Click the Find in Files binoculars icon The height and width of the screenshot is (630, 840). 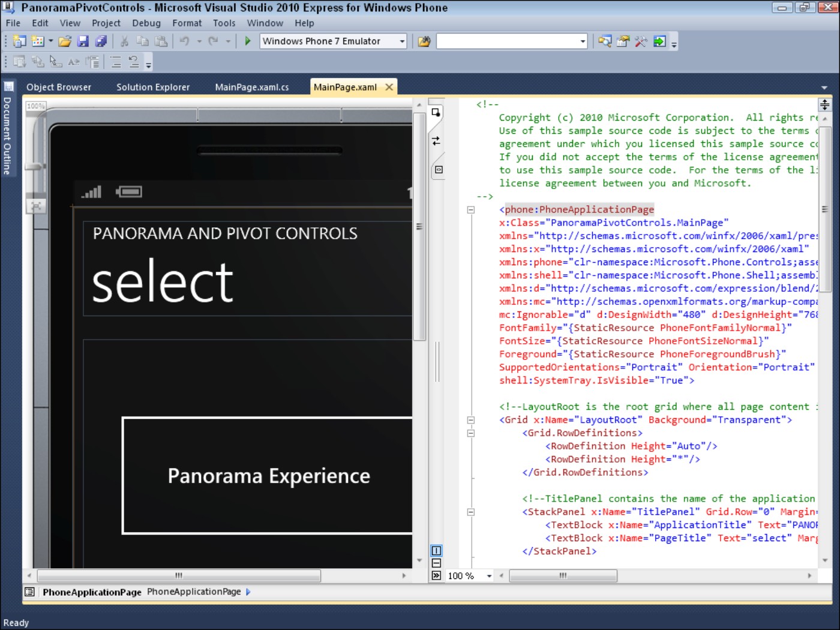click(x=424, y=41)
